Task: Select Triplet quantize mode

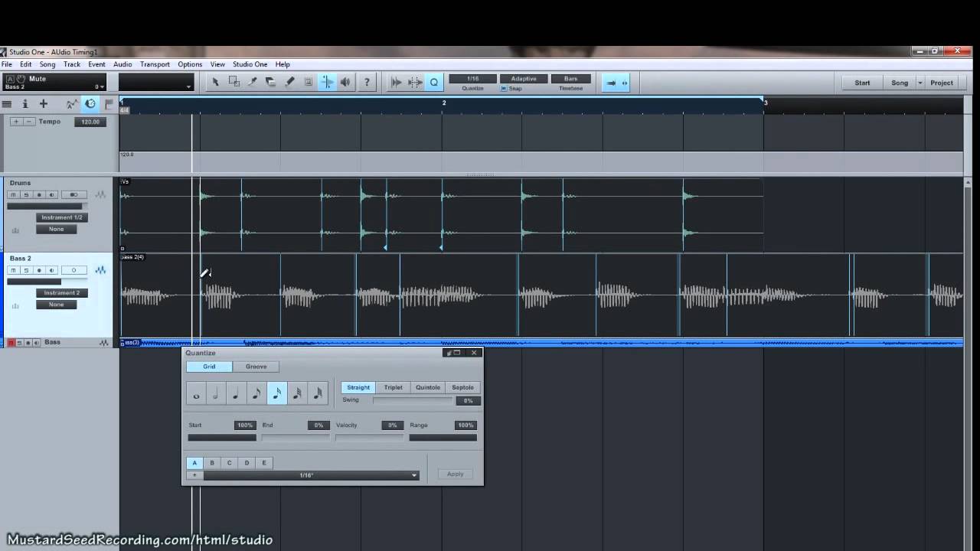Action: coord(393,387)
